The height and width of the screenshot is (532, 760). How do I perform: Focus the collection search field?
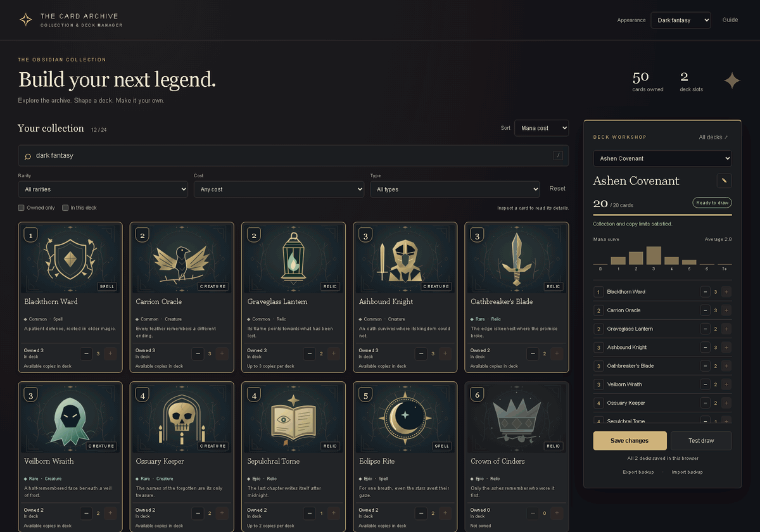[293, 156]
